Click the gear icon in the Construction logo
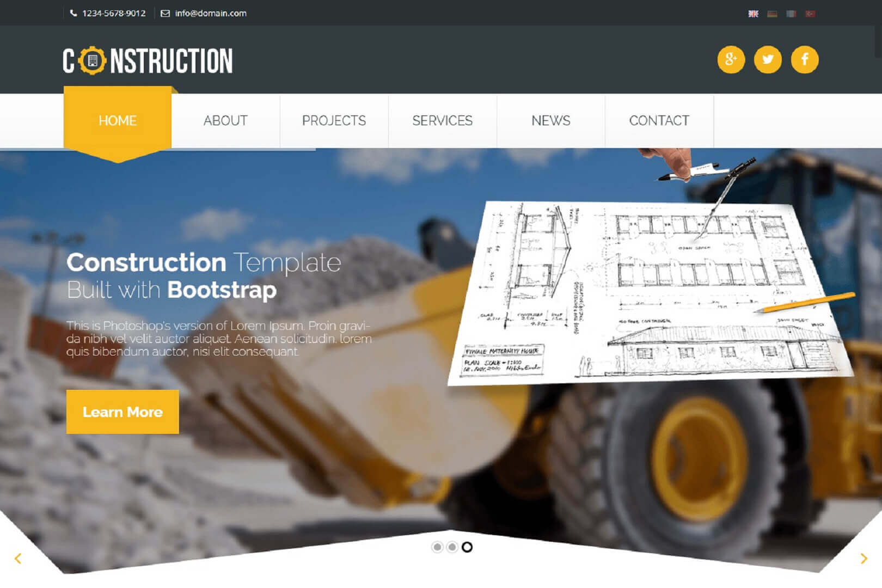 pyautogui.click(x=93, y=60)
